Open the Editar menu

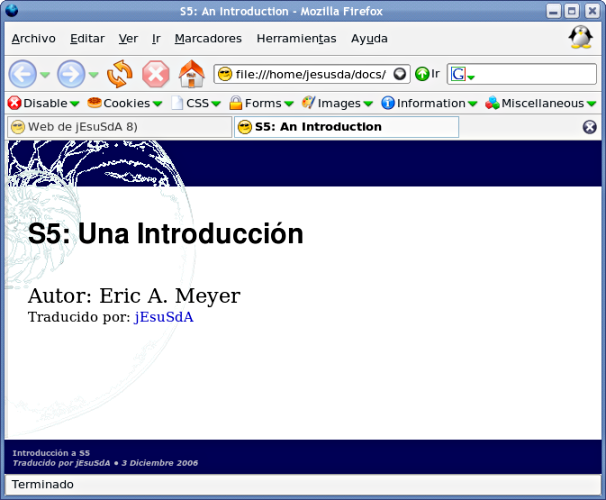point(87,39)
